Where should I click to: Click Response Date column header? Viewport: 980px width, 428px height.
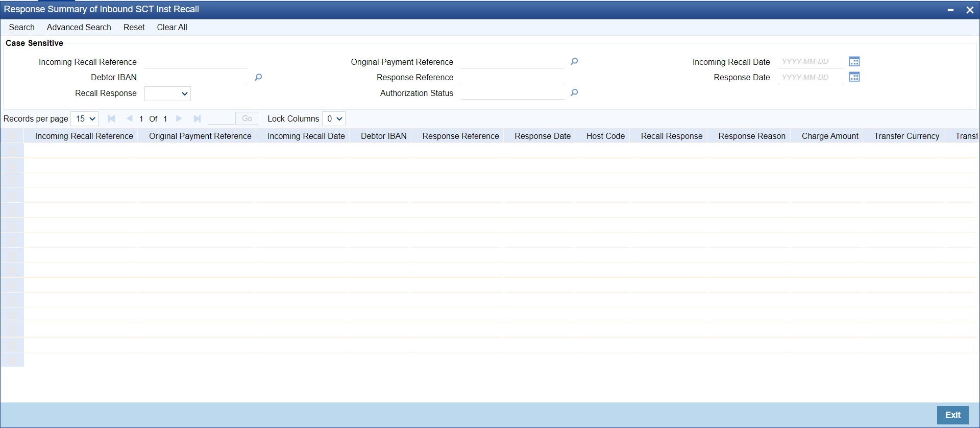[543, 136]
